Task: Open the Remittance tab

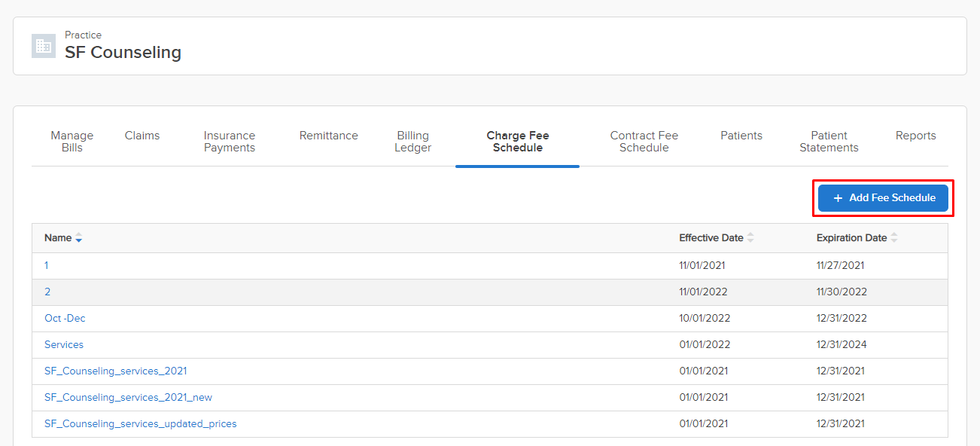Action: (x=329, y=136)
